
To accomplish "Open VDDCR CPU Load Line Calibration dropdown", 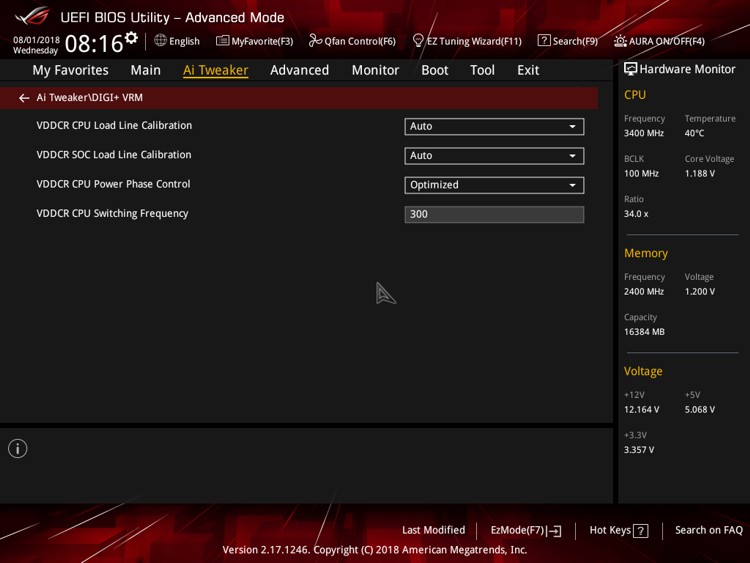I will 494,126.
